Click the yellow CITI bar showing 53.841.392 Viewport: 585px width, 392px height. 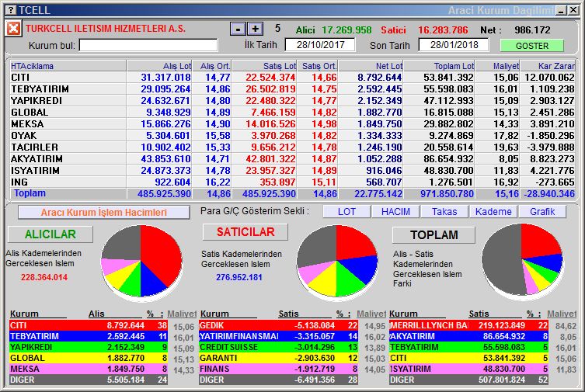tap(468, 358)
